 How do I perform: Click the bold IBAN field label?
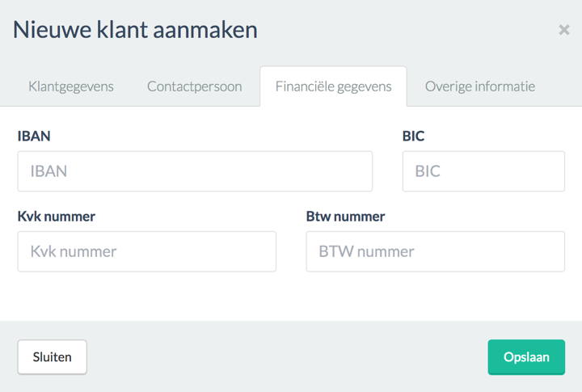34,137
